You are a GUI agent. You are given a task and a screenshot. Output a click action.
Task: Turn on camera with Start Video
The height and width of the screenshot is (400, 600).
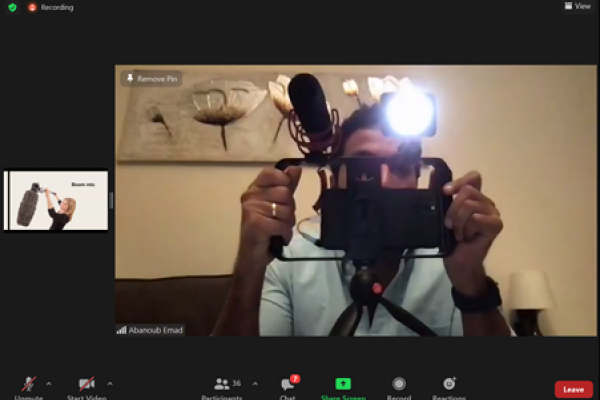[x=88, y=386]
